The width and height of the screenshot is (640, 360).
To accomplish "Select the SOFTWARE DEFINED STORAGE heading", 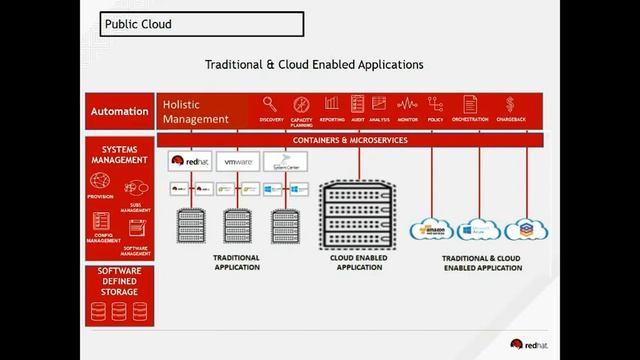I will pyautogui.click(x=120, y=281).
